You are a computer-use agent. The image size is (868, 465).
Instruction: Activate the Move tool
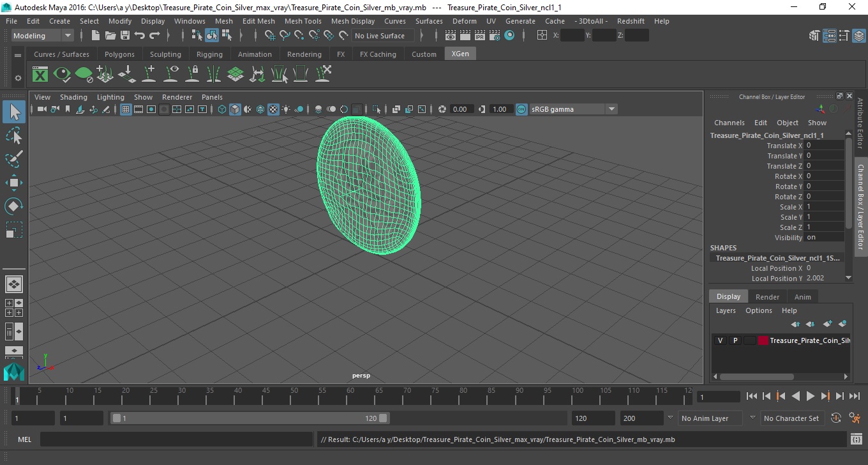[x=14, y=183]
